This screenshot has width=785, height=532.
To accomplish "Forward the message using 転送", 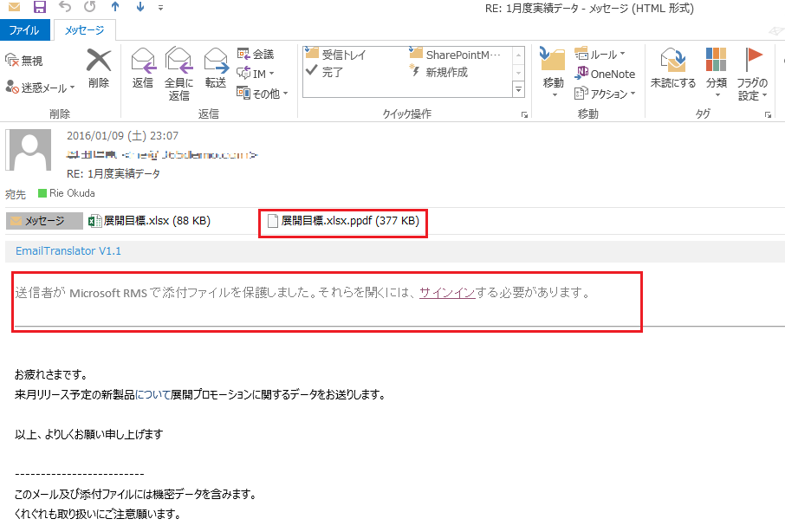I will tap(216, 69).
